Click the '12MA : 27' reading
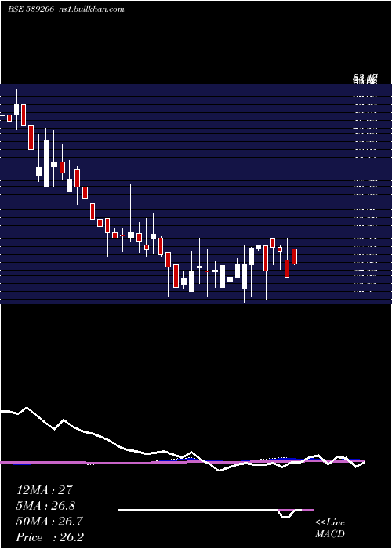Image resolution: width=392 pixels, height=549 pixels. click(x=45, y=490)
